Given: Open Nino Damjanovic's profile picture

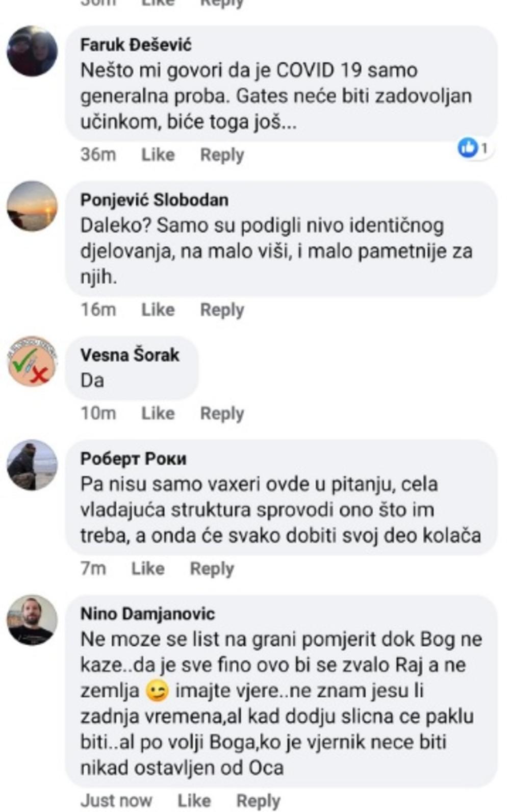Looking at the screenshot, I should (32, 620).
